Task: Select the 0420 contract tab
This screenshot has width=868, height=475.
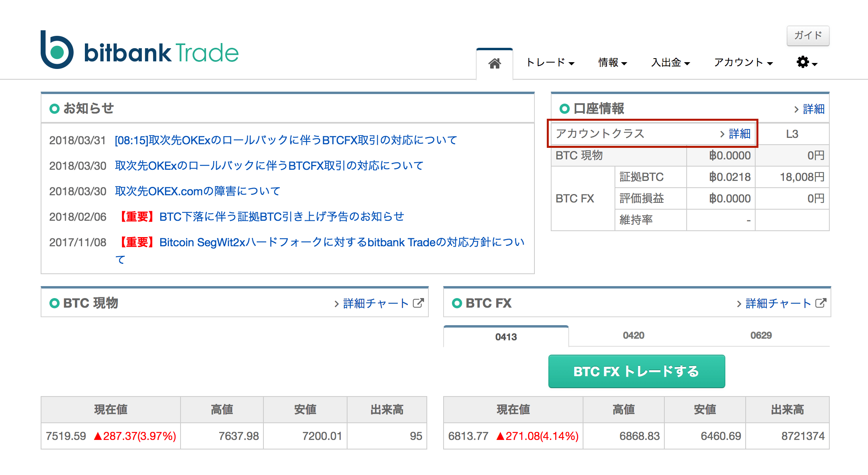Action: coord(633,336)
